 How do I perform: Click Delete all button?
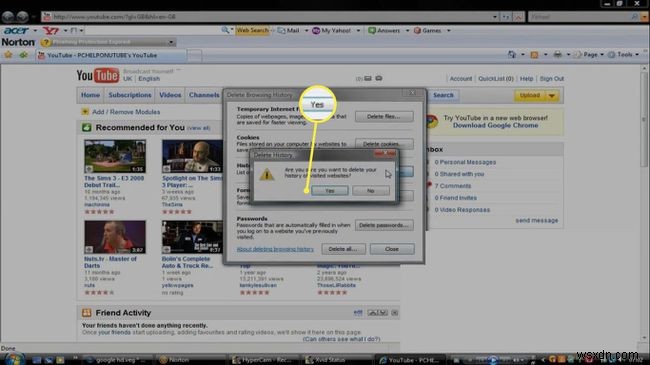tap(343, 249)
